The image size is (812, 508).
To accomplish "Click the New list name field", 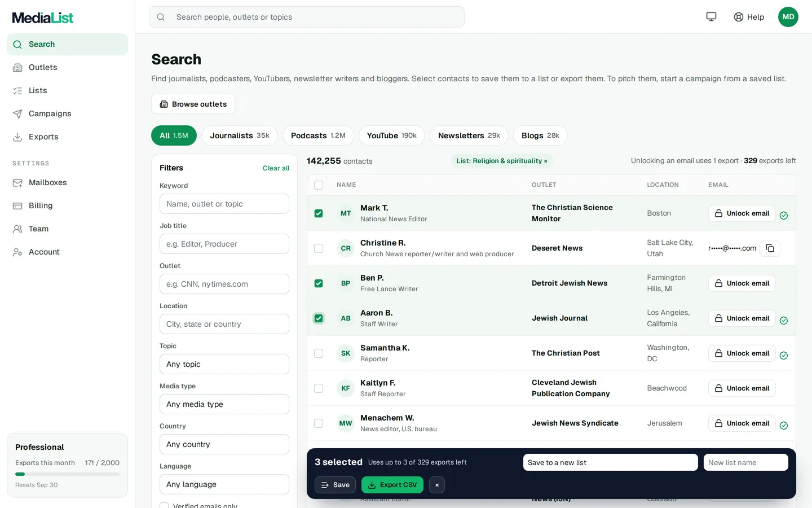I will coord(746,462).
